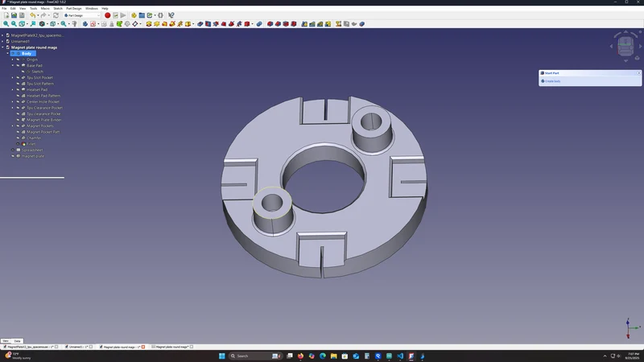Expand the Unnamed1 document node
The image size is (644, 362).
click(x=2, y=42)
